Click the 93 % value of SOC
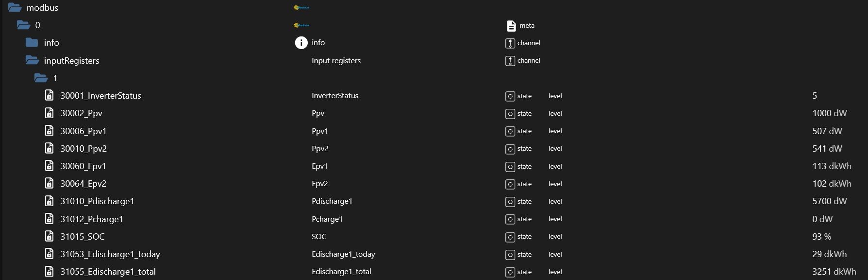Viewport: 868px width, 280px height. coord(822,237)
